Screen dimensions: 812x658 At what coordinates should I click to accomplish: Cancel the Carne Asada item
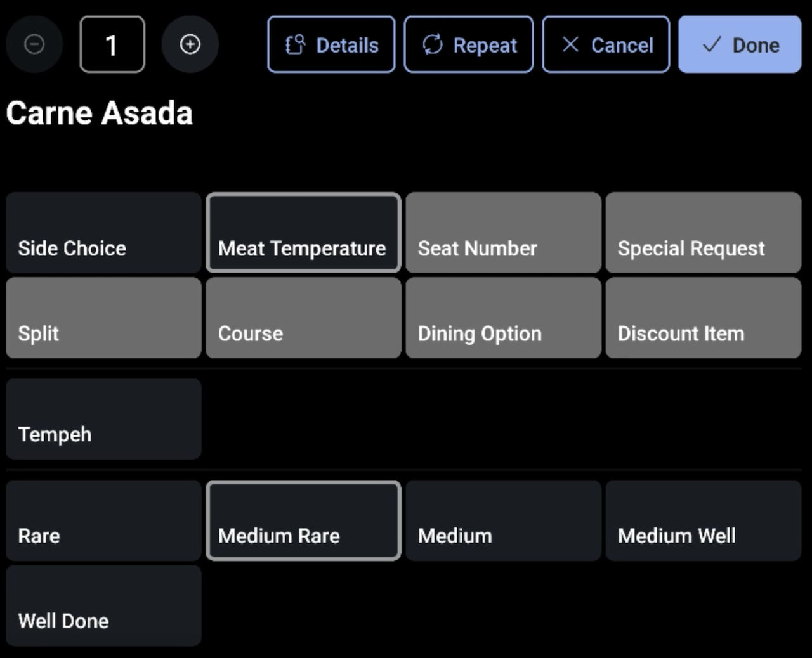coord(605,44)
